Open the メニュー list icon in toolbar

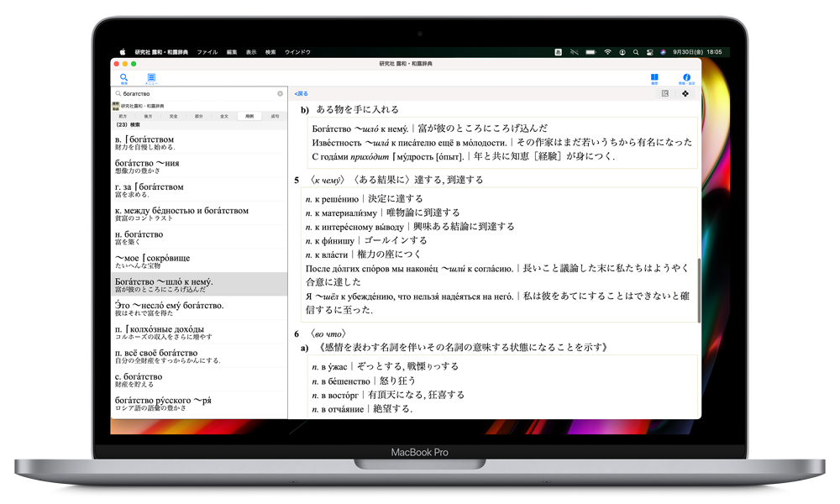[151, 77]
